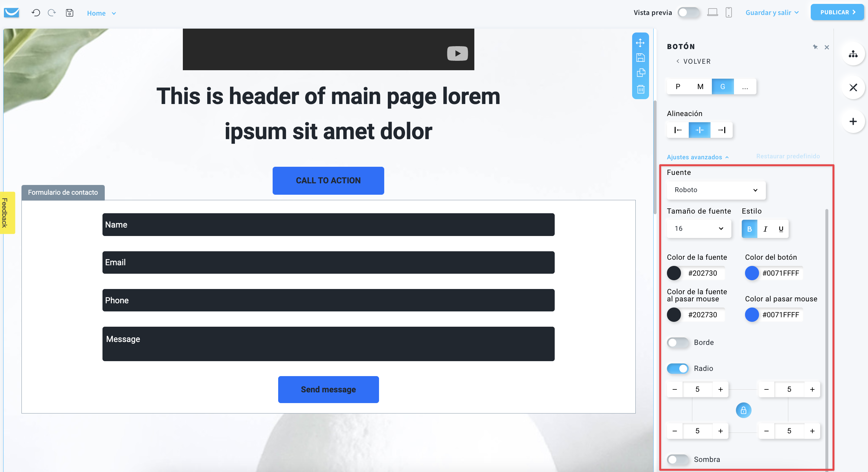Click the undo icon in top toolbar
868x472 pixels.
(x=36, y=13)
